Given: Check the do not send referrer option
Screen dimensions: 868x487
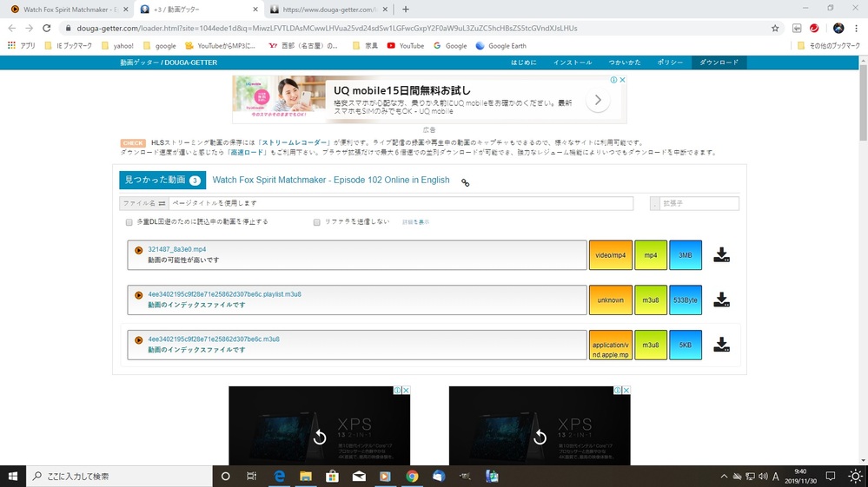Looking at the screenshot, I should (317, 222).
